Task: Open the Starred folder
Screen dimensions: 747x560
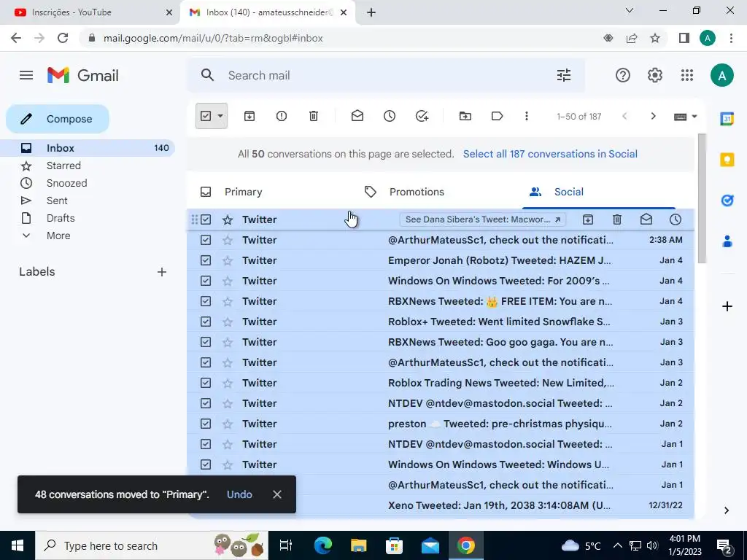Action: (63, 166)
